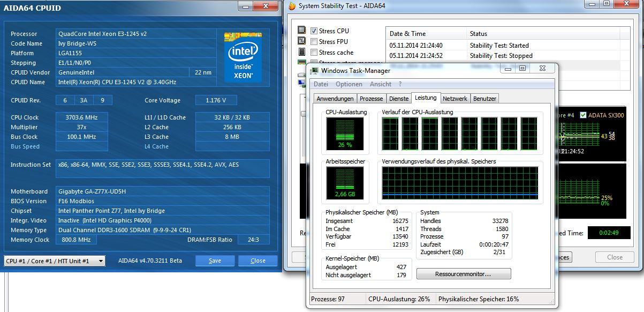This screenshot has width=644, height=312.
Task: Click the Date & Time column header
Action: [x=426, y=34]
